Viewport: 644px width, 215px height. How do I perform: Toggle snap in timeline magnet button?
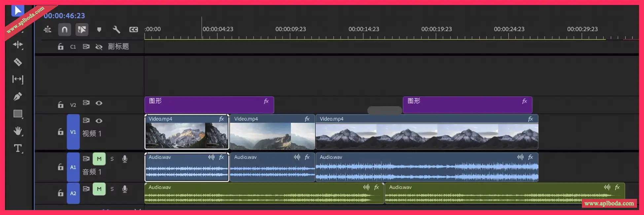point(65,30)
